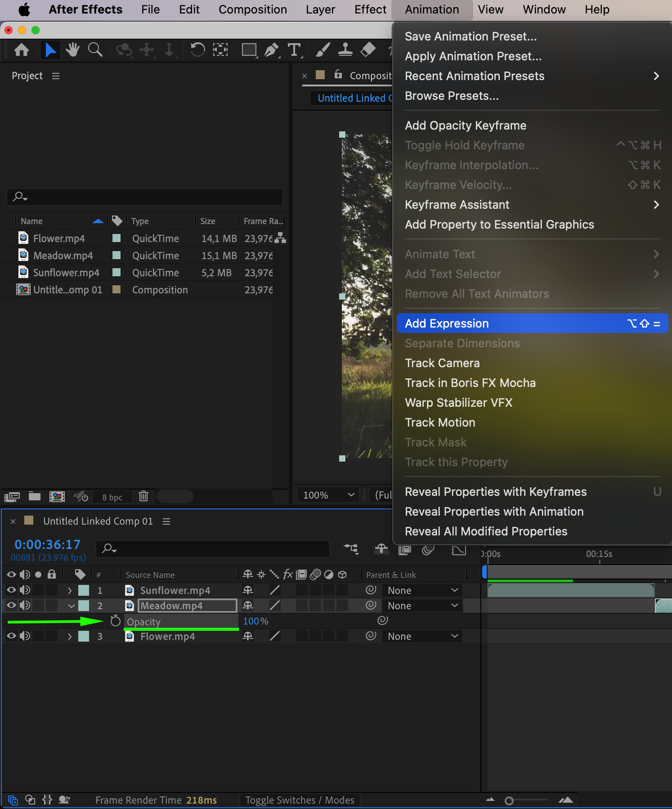Toggle visibility of Meadow.mp4 layer

[11, 605]
